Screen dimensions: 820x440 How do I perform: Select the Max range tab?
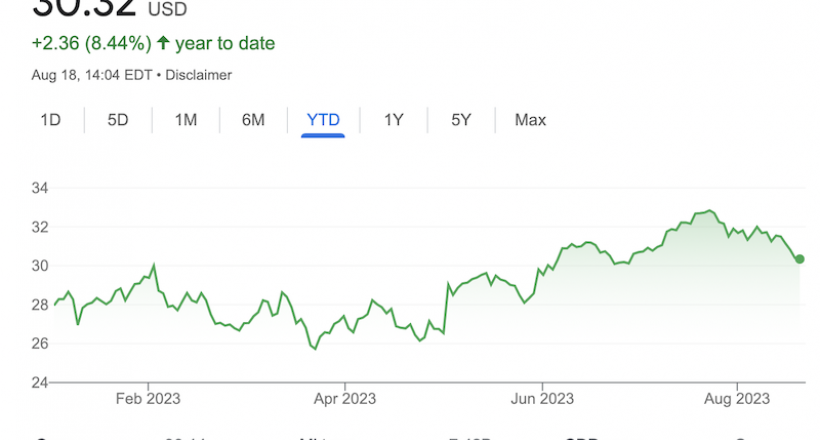[x=530, y=120]
